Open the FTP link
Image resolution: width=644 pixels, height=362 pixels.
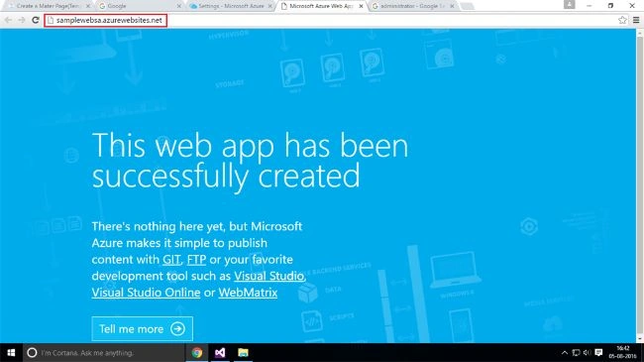point(196,260)
